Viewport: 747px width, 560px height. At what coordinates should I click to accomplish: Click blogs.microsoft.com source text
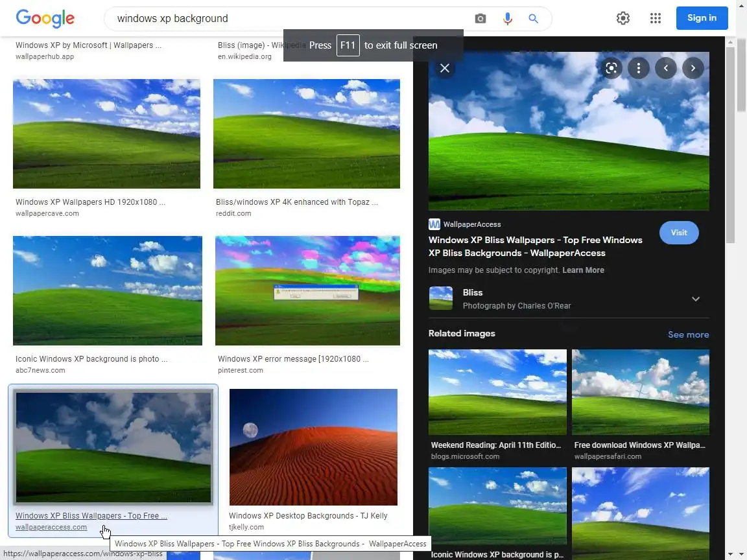coord(465,456)
